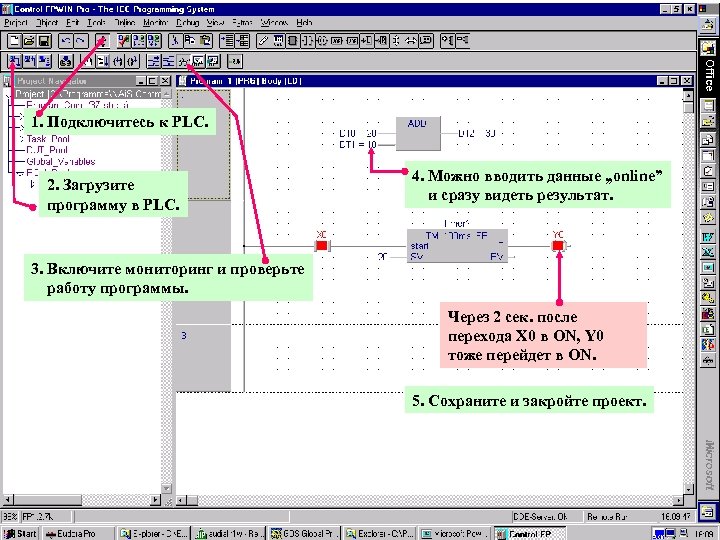Click the last icon in the first toolbar
The image size is (720, 540).
[x=462, y=41]
